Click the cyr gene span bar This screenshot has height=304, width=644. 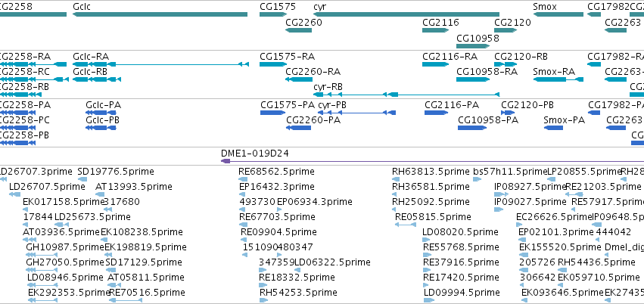coord(406,14)
